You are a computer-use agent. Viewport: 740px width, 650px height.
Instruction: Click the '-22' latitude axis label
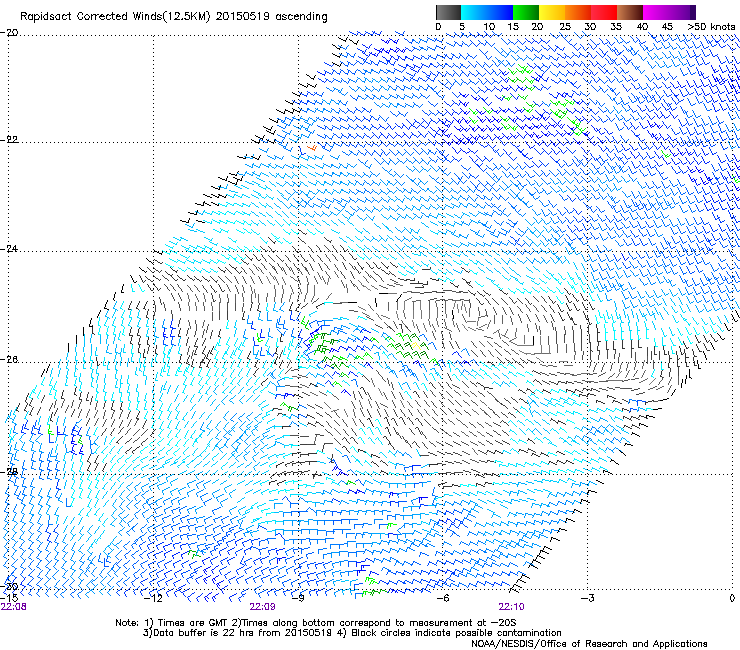9,140
